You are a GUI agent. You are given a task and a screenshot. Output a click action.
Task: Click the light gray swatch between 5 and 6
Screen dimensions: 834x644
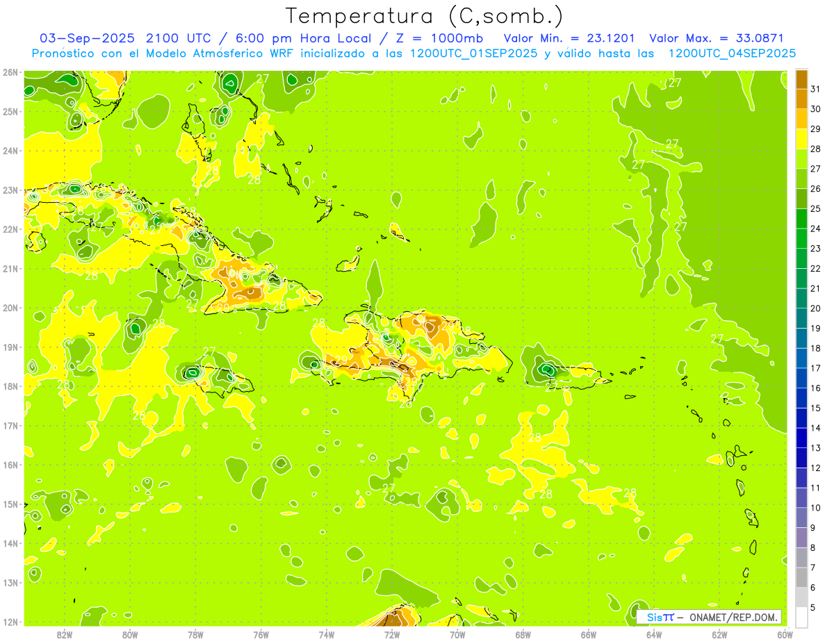[801, 597]
